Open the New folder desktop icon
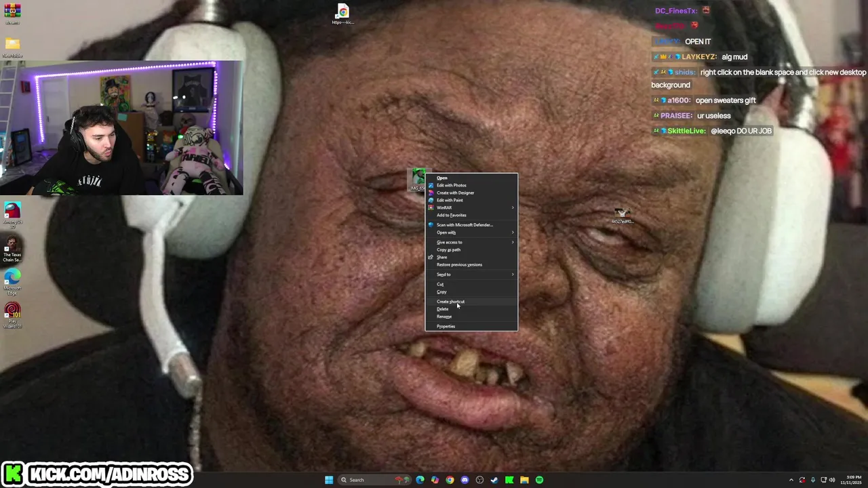Image resolution: width=868 pixels, height=488 pixels. (12, 47)
